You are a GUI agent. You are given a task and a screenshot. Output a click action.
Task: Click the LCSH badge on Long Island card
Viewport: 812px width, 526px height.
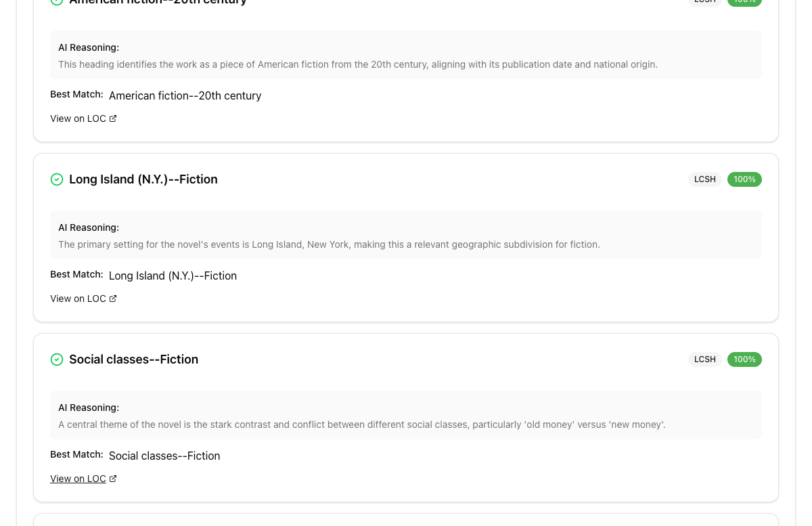tap(704, 179)
